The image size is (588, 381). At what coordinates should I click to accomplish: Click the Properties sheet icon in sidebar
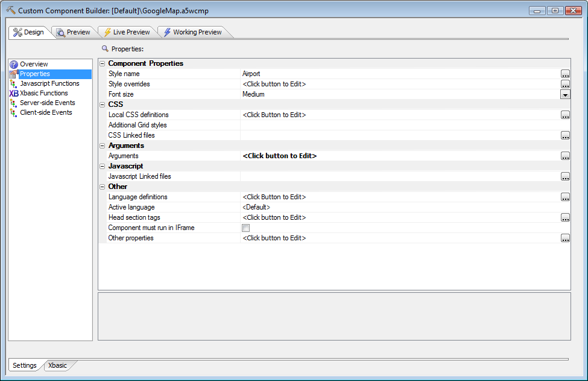click(x=14, y=74)
